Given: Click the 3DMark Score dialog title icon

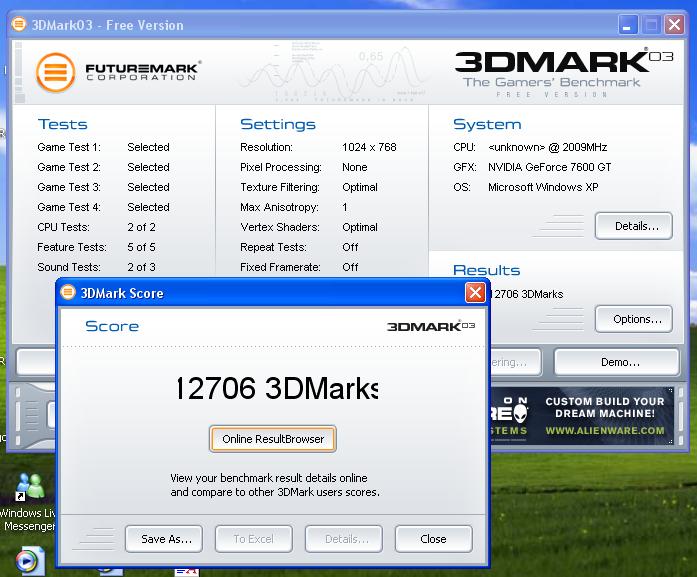Looking at the screenshot, I should point(69,293).
